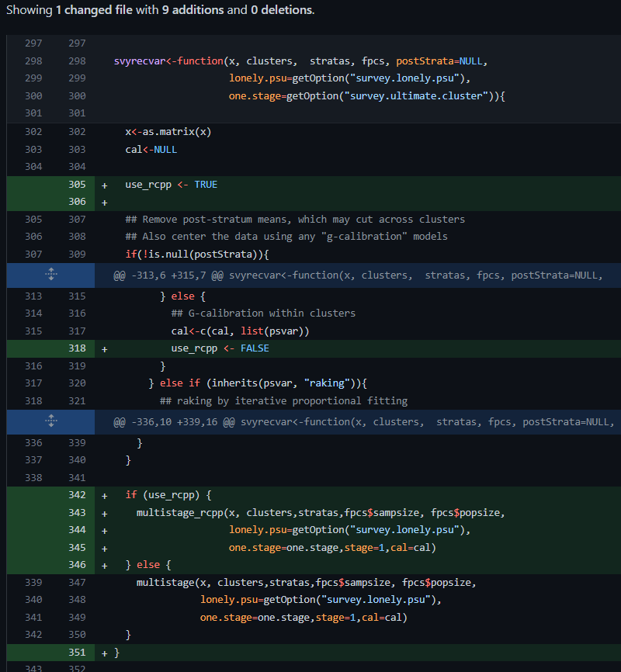Click the plus marker on line 305

coord(104,185)
